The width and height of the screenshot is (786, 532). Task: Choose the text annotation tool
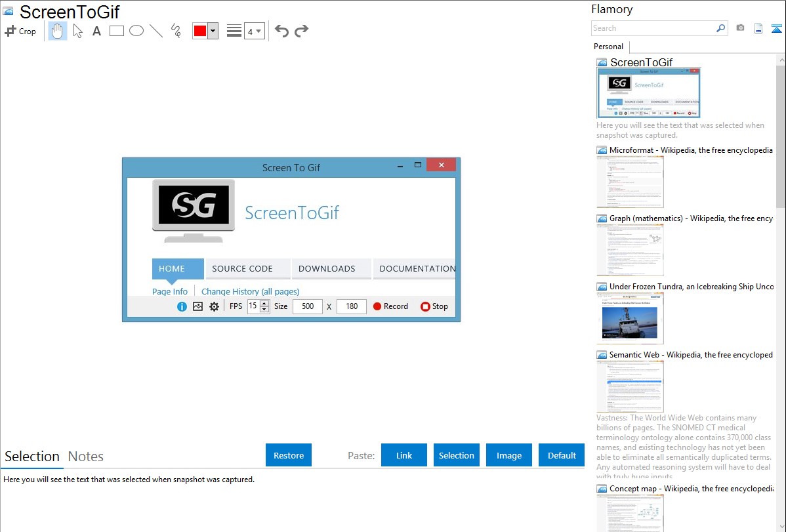(x=96, y=31)
